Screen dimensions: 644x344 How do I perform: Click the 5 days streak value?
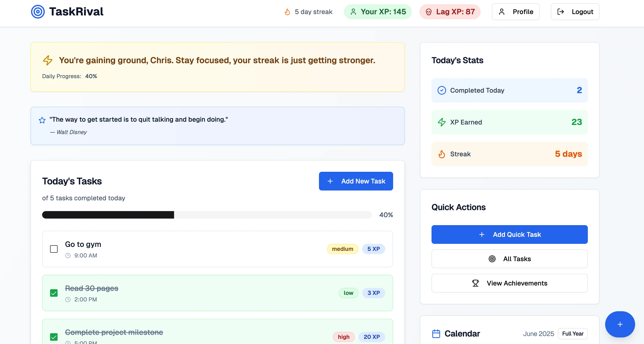(568, 154)
